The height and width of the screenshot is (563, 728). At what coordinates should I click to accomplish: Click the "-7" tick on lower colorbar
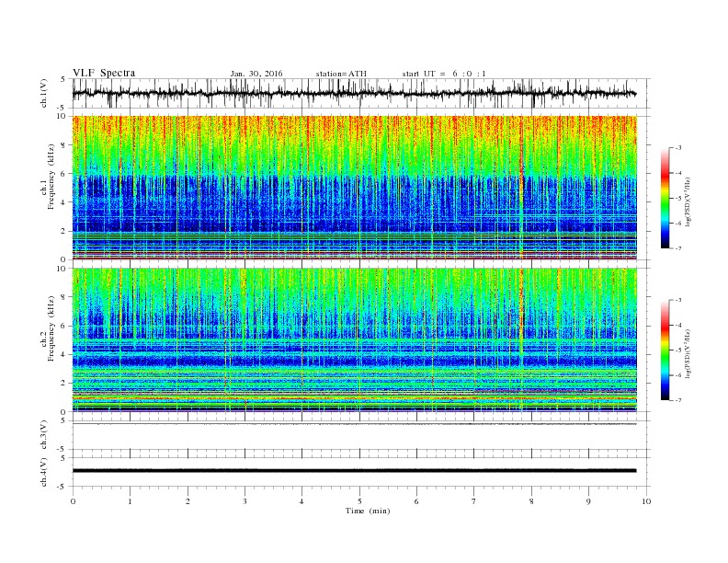677,400
